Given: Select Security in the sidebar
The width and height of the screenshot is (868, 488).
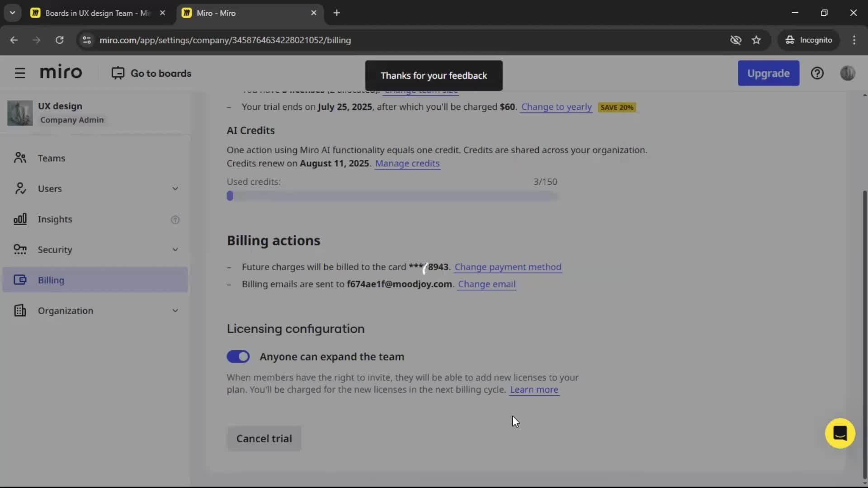Looking at the screenshot, I should [95, 249].
